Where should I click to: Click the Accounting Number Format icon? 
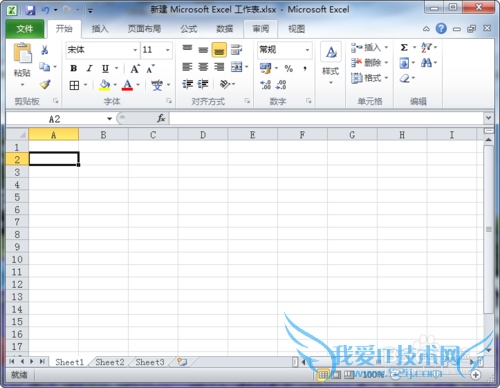coord(266,68)
